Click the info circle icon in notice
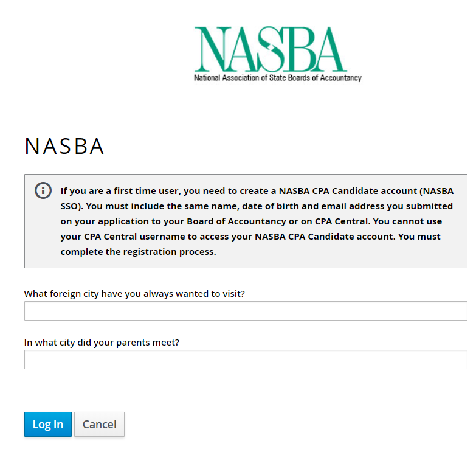This screenshot has height=449, width=476. tap(43, 190)
